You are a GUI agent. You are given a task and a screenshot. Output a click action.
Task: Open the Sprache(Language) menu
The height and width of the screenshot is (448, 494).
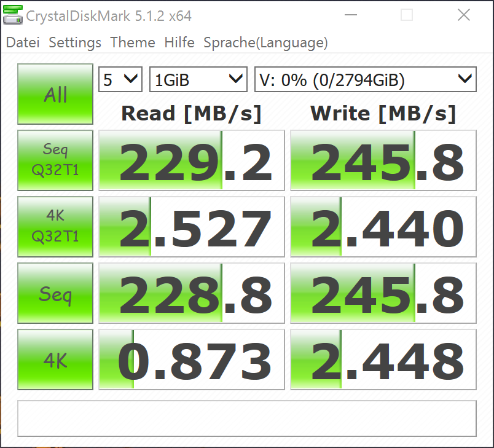(x=265, y=42)
